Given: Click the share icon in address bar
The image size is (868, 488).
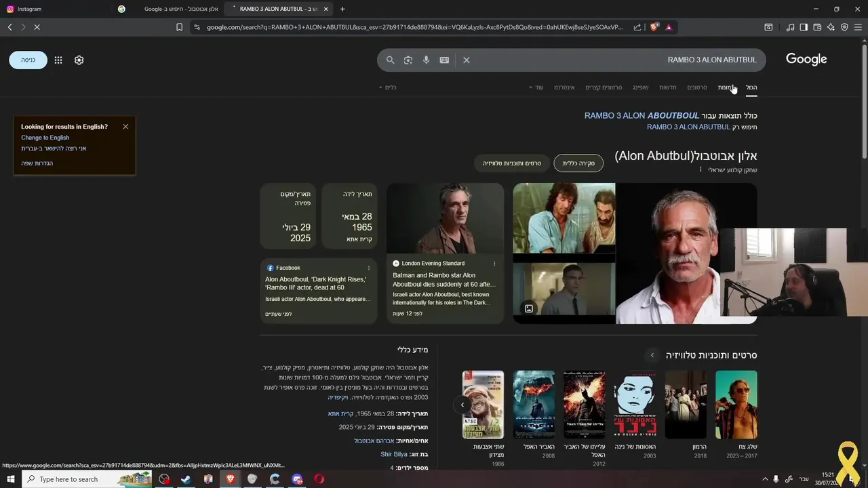Looking at the screenshot, I should (x=637, y=27).
